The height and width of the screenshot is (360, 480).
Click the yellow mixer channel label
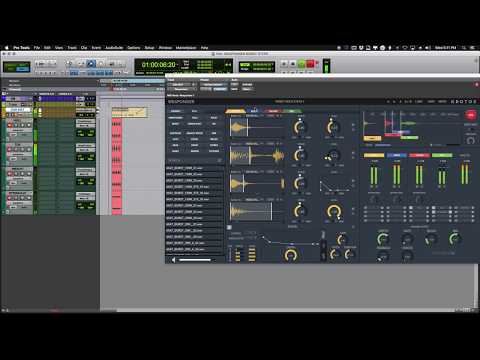(x=374, y=155)
